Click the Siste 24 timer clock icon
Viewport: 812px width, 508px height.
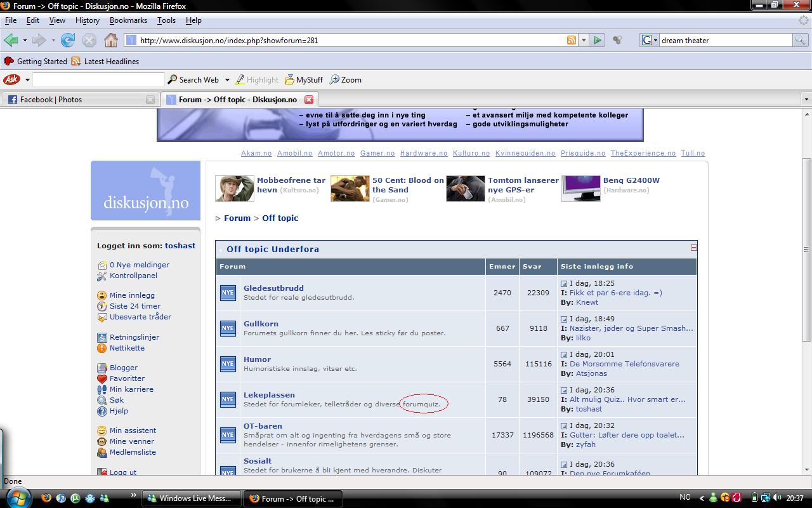pos(101,306)
